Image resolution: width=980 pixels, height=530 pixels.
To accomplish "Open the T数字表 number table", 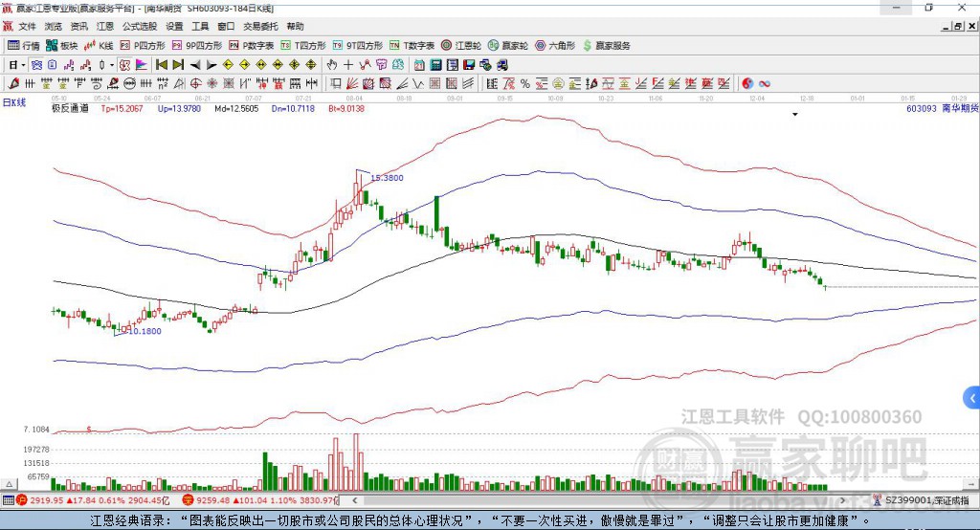I will pyautogui.click(x=412, y=46).
